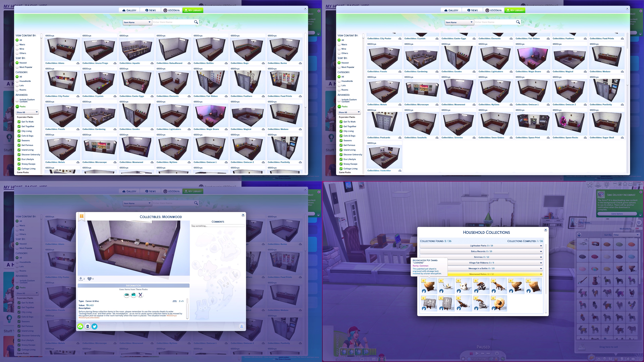Click the search magnifying glass icon

coord(196,22)
